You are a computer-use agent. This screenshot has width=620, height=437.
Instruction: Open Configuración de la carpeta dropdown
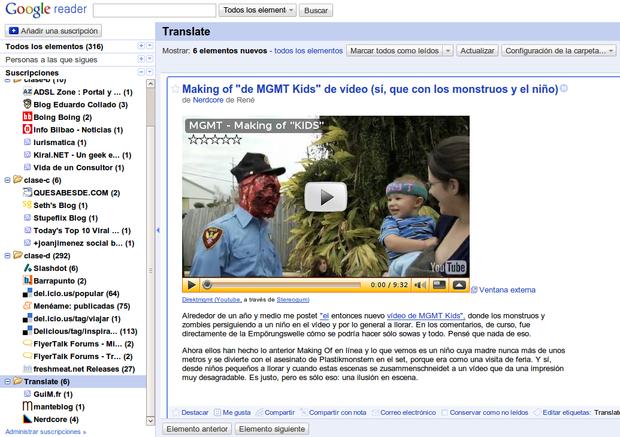coord(558,51)
